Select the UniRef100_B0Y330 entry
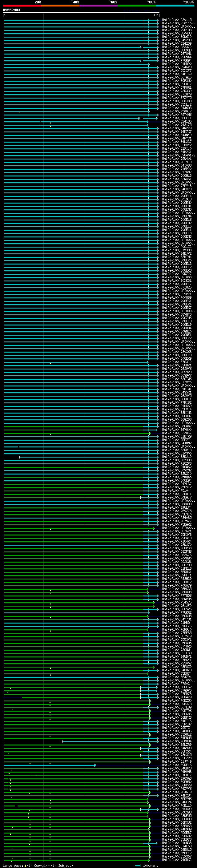This screenshot has width=197, height=868. 177,460
